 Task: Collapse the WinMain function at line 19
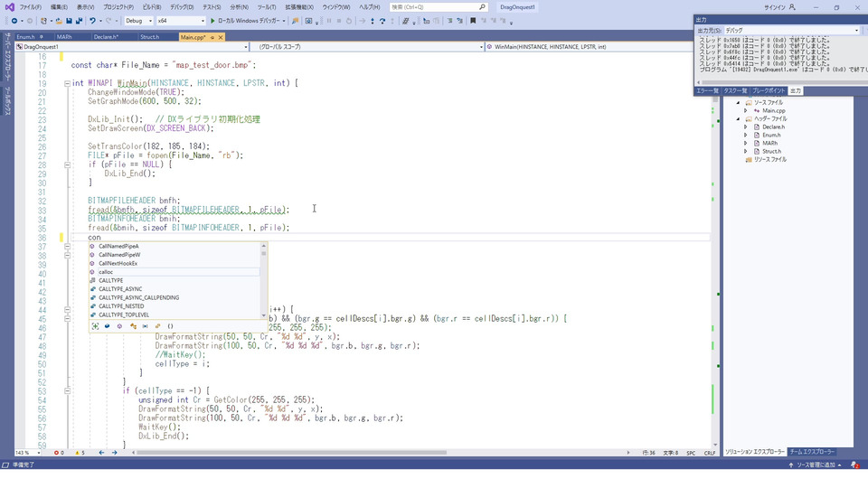(x=67, y=83)
